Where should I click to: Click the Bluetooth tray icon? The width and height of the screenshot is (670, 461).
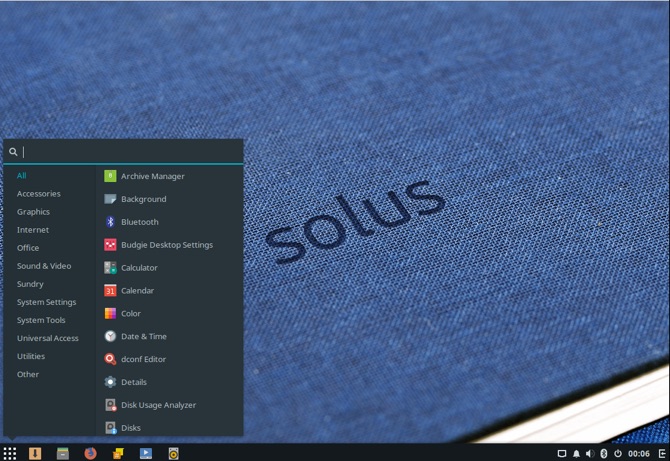coord(603,453)
